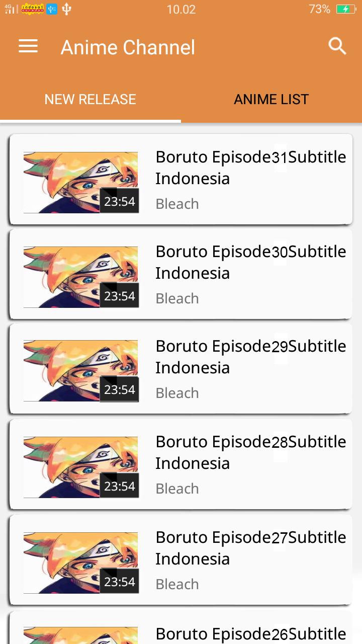Select the NEW RELEASE tab
362x644 pixels.
pos(90,99)
